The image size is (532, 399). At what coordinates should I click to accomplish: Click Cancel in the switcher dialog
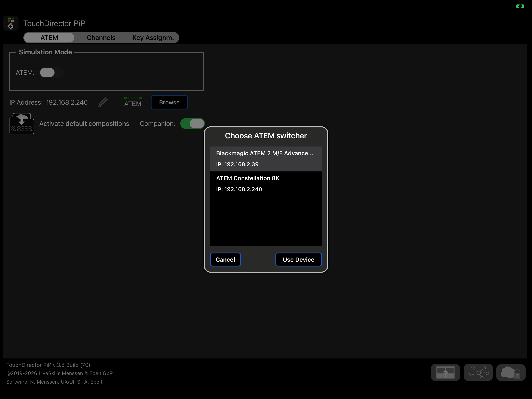(x=225, y=260)
